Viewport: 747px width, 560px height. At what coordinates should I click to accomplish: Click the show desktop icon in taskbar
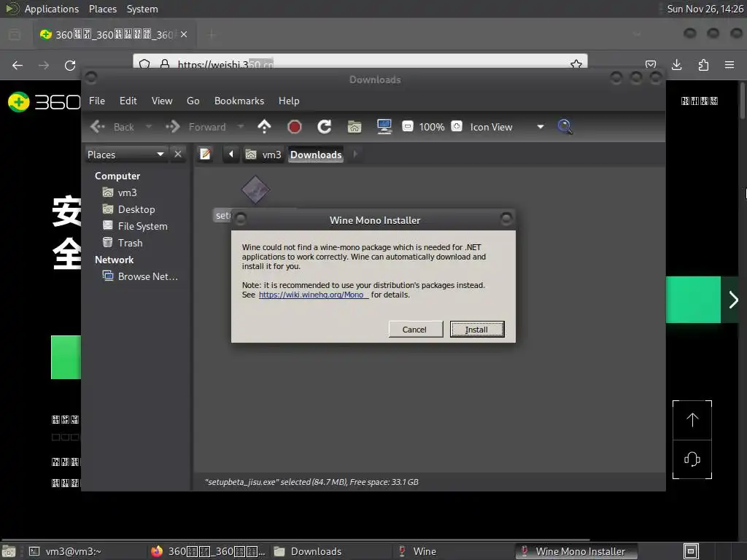[9, 551]
